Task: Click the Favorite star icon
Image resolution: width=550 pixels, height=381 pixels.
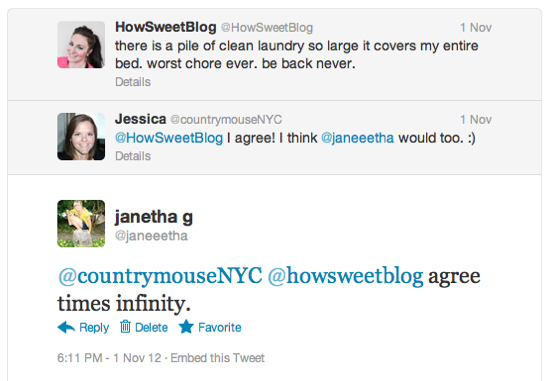Action: 186,327
